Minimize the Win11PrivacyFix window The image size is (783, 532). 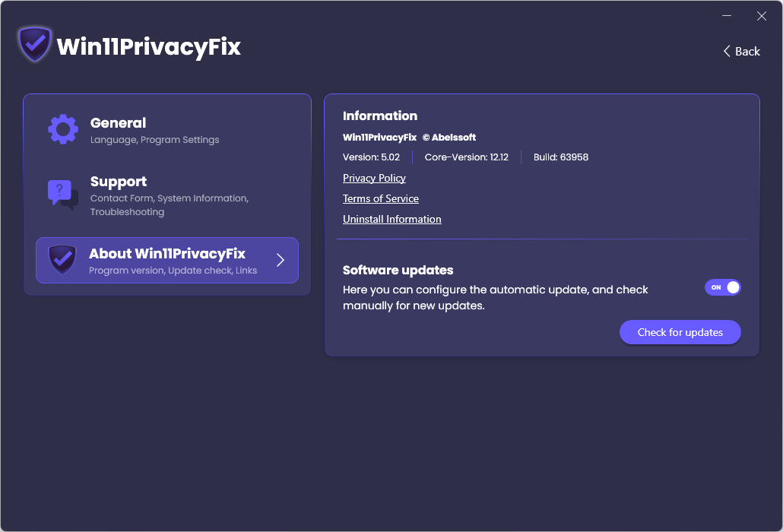[x=727, y=16]
